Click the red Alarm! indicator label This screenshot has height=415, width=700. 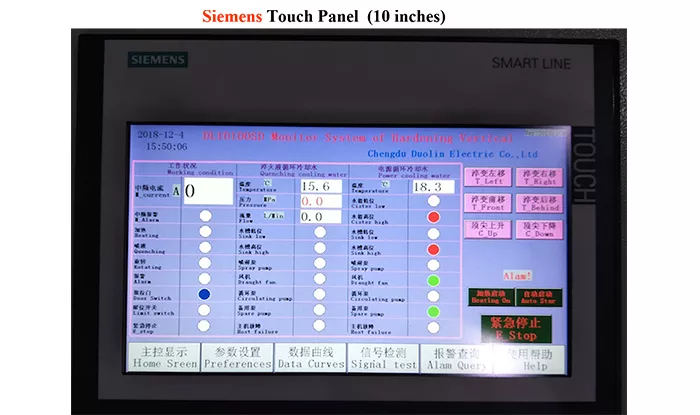point(517,276)
